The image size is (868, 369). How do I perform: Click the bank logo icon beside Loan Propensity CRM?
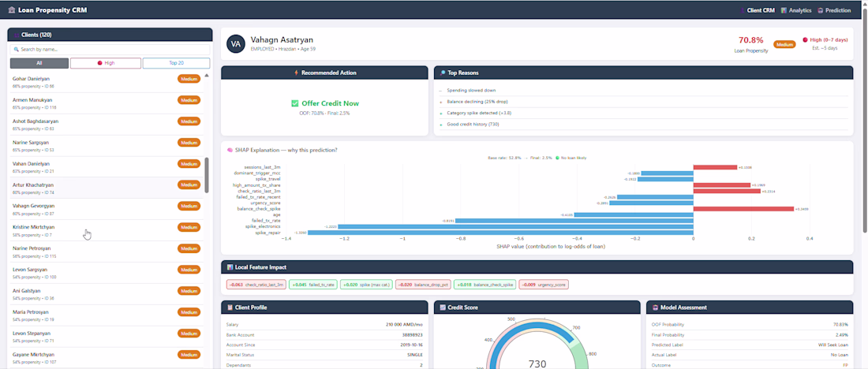12,10
